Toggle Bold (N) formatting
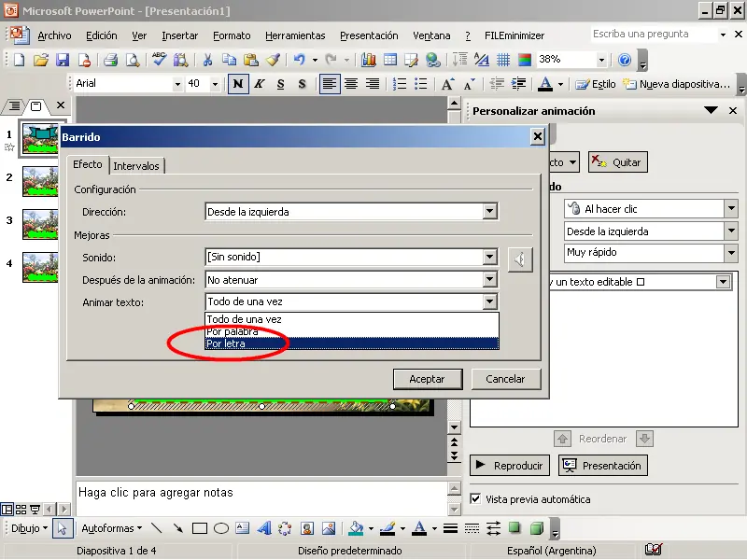 click(238, 84)
